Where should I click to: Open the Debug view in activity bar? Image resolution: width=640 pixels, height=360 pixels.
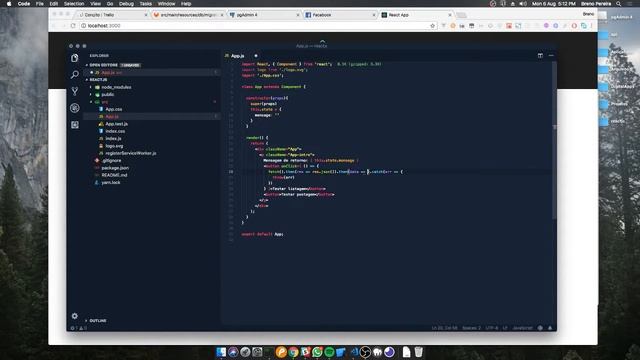tap(75, 108)
